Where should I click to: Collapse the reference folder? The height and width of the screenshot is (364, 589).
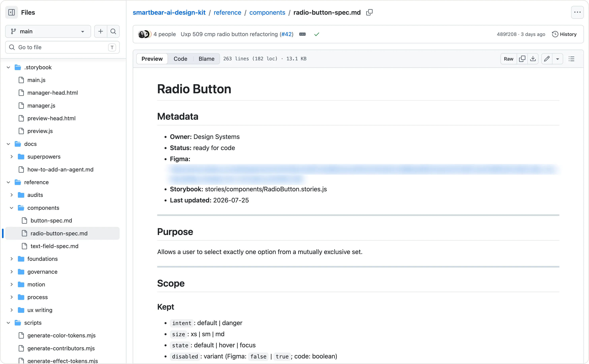point(8,182)
